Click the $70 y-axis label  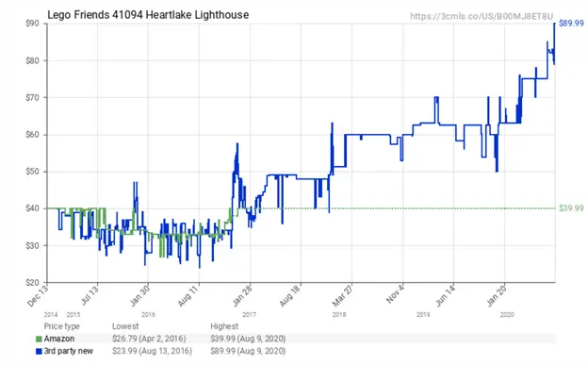(32, 98)
